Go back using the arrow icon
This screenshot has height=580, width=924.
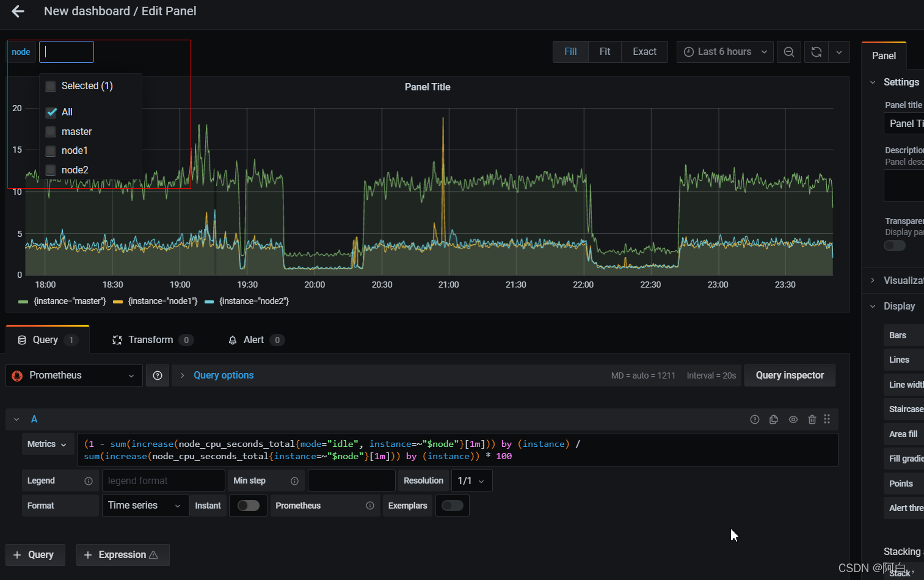(18, 11)
